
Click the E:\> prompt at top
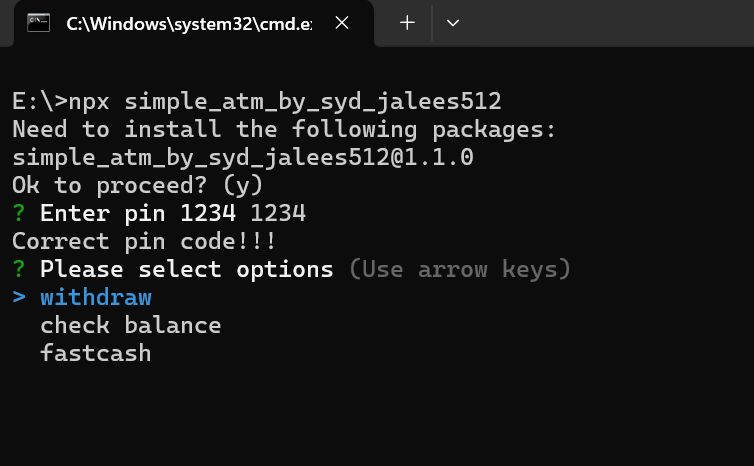click(x=40, y=101)
